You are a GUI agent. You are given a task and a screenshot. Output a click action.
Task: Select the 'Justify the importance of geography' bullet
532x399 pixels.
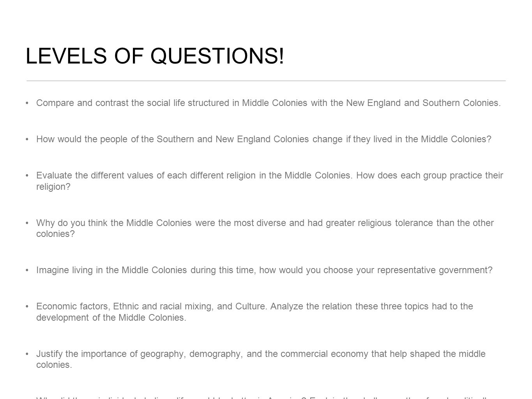point(261,359)
